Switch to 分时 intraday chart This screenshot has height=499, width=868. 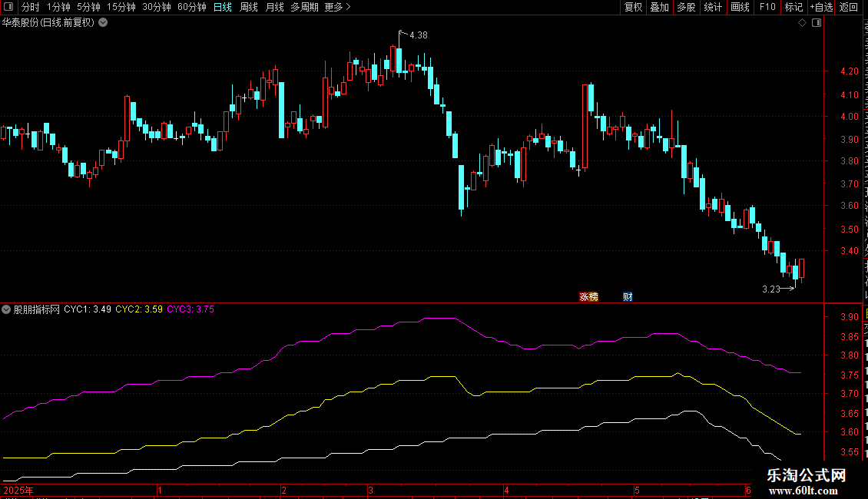31,7
